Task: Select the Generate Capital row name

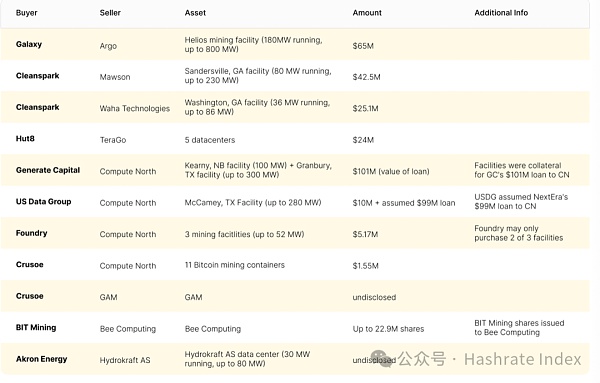Action: [48, 170]
